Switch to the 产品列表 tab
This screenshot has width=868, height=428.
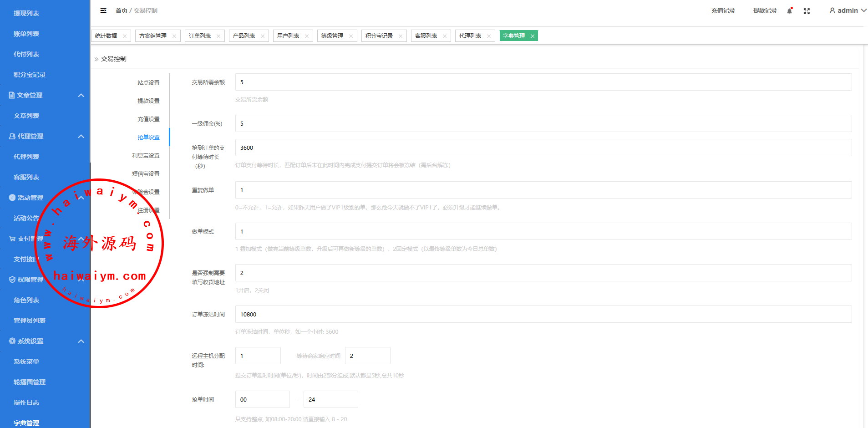(x=244, y=36)
